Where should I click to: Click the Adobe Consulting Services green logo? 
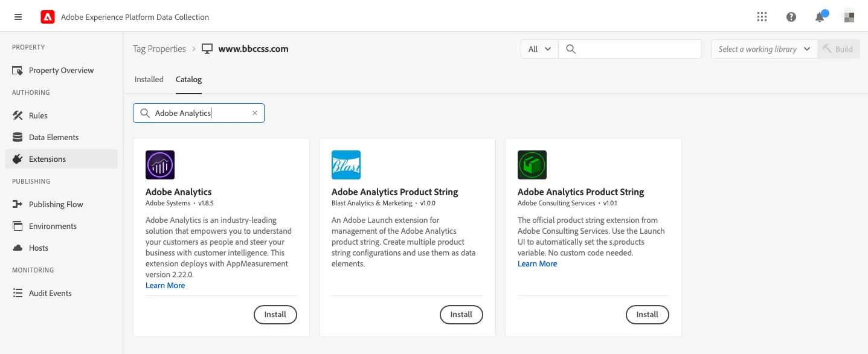532,165
